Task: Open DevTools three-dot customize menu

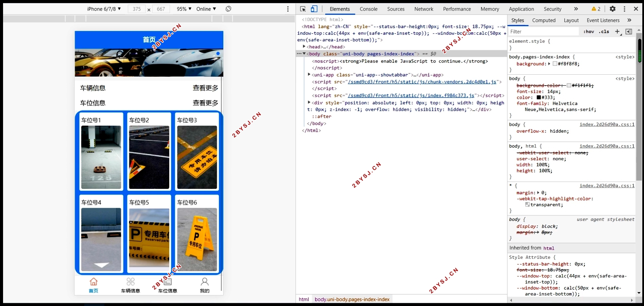Action: [x=624, y=9]
